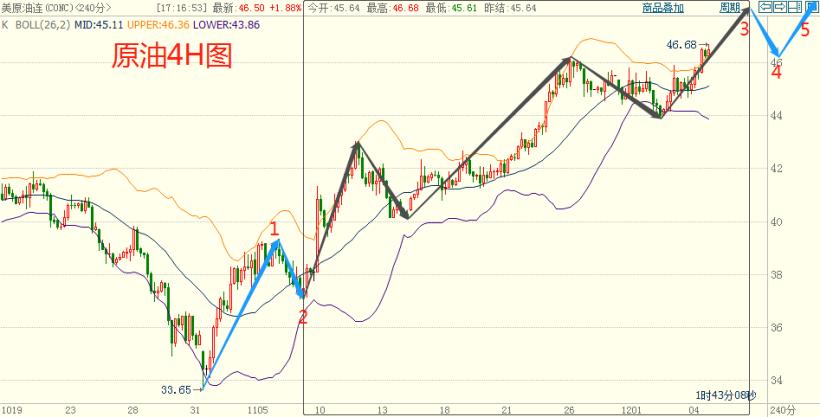Click the 最高:46.68 high price

coord(394,8)
